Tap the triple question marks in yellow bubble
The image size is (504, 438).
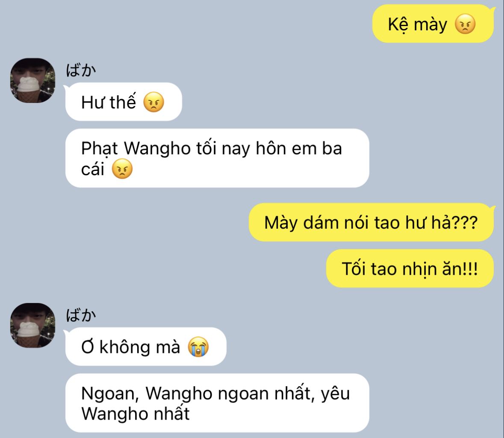point(465,223)
